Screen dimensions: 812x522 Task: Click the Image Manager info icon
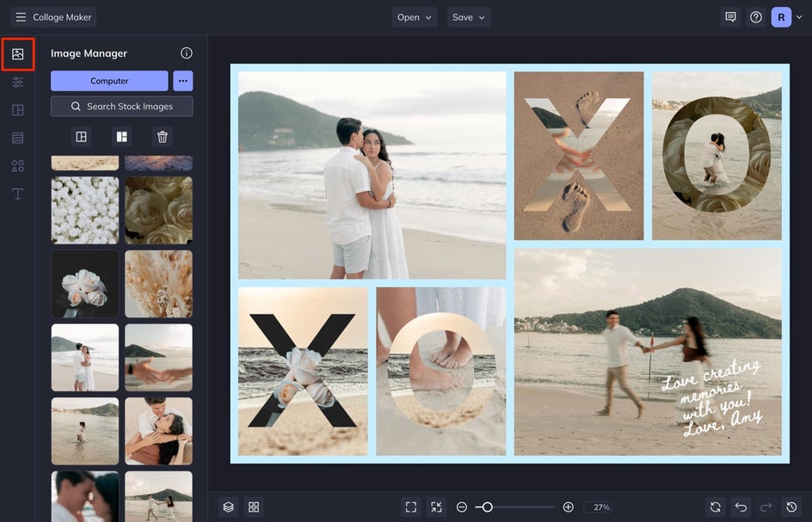(187, 53)
